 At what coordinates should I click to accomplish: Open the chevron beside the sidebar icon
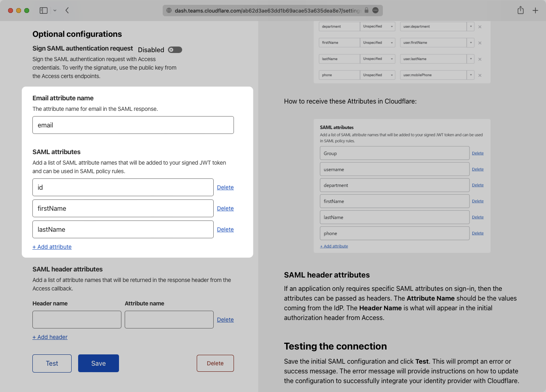[54, 10]
